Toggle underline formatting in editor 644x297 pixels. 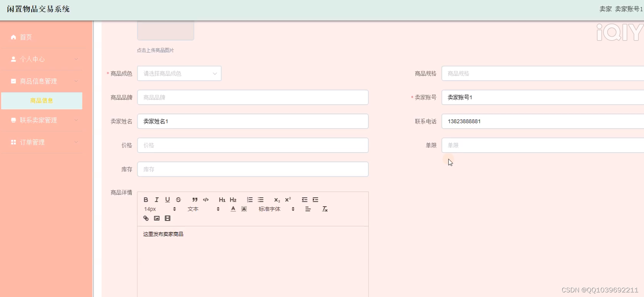(x=167, y=200)
